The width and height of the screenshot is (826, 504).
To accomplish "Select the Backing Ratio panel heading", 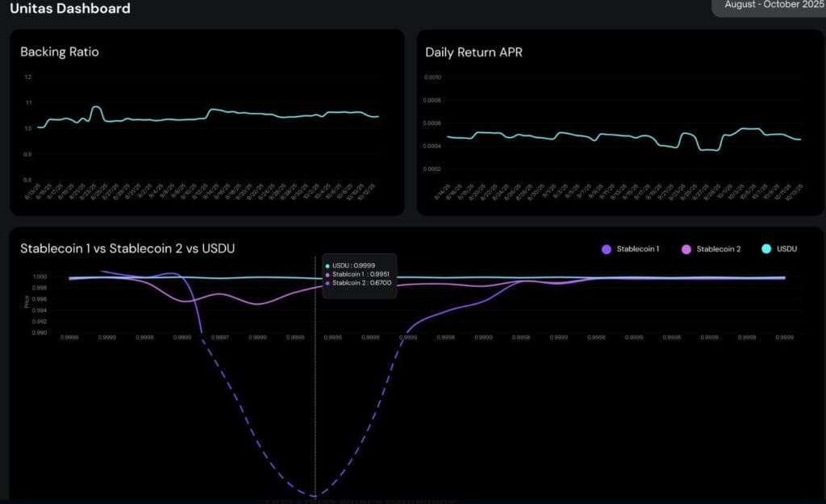I will 60,52.
